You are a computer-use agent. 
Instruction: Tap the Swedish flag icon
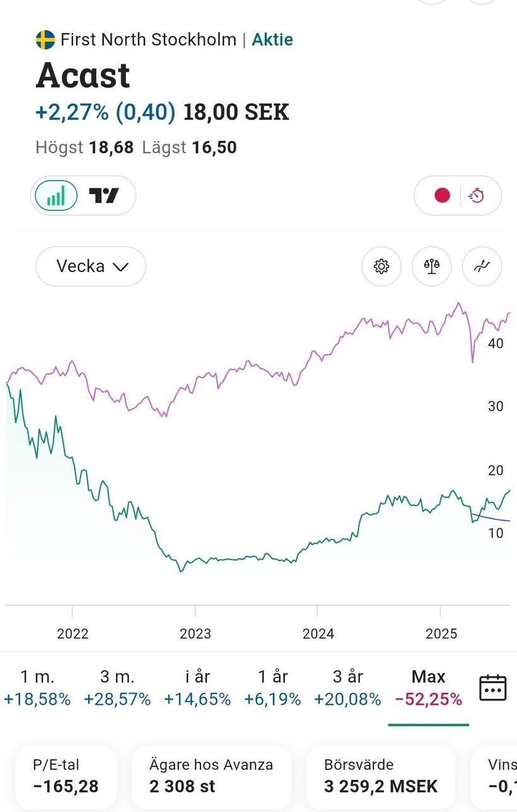tap(45, 40)
